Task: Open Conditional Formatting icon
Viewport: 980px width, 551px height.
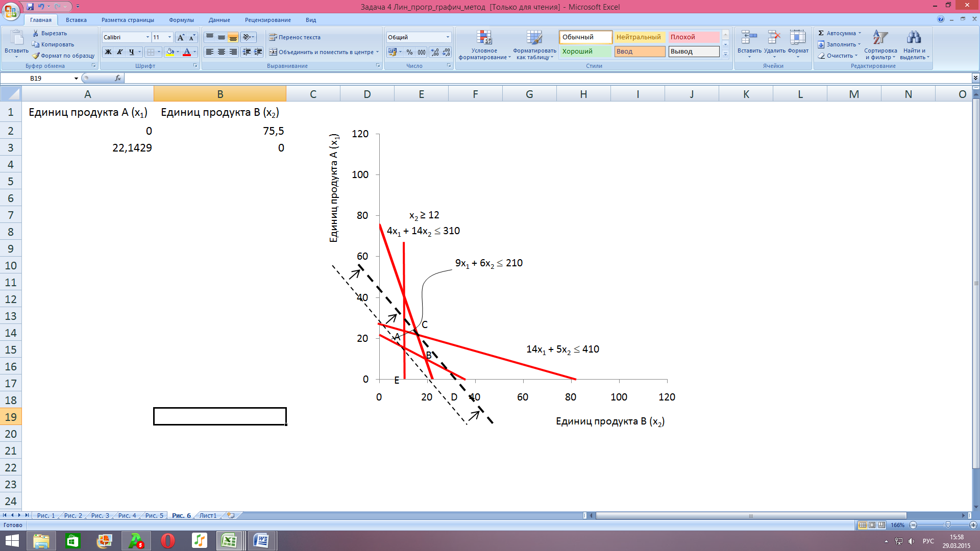Action: coord(484,38)
